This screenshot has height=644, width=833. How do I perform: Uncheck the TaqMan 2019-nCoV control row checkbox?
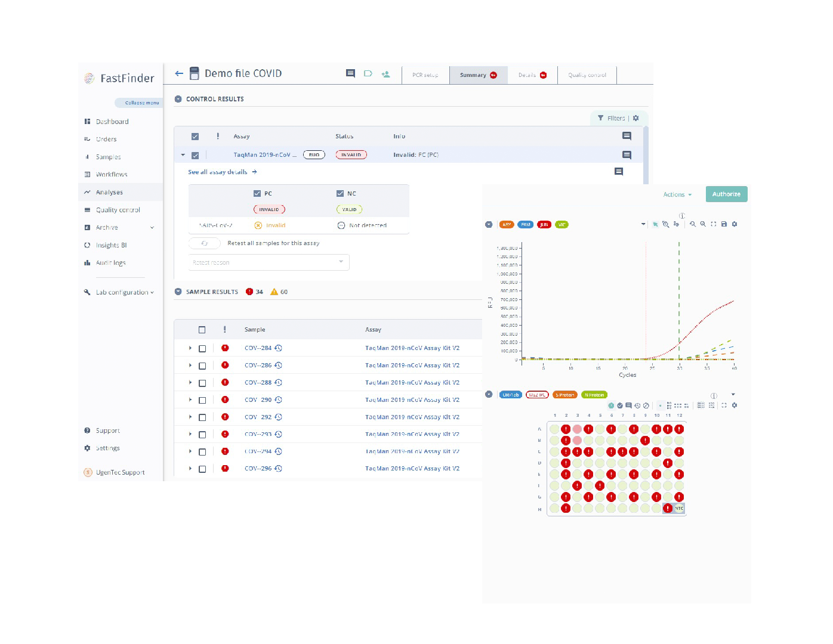point(195,156)
